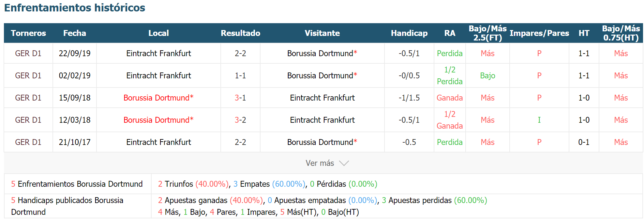
Task: Click the Handicap column header
Action: click(409, 33)
